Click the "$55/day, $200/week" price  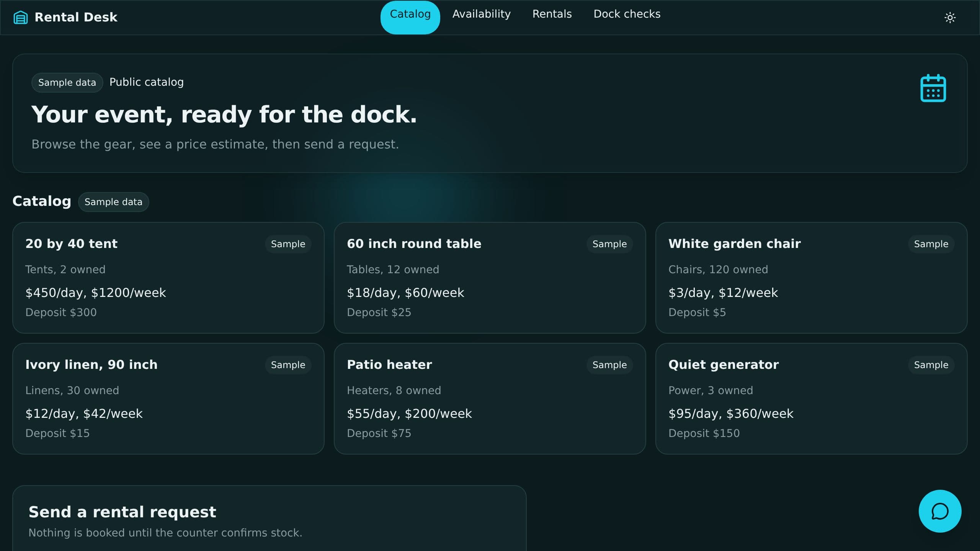409,414
